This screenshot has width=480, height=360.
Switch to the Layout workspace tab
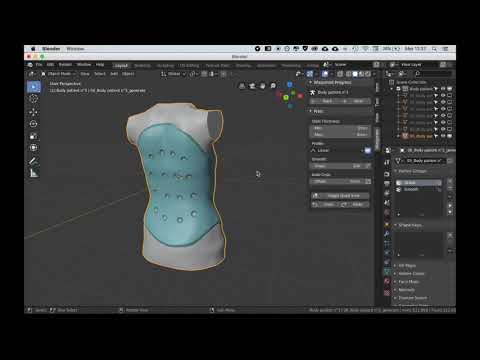click(121, 66)
